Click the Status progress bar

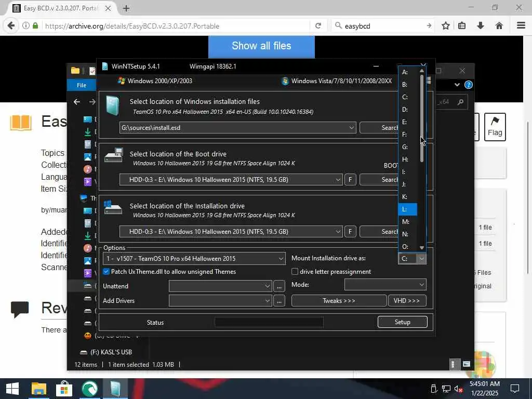(269, 322)
